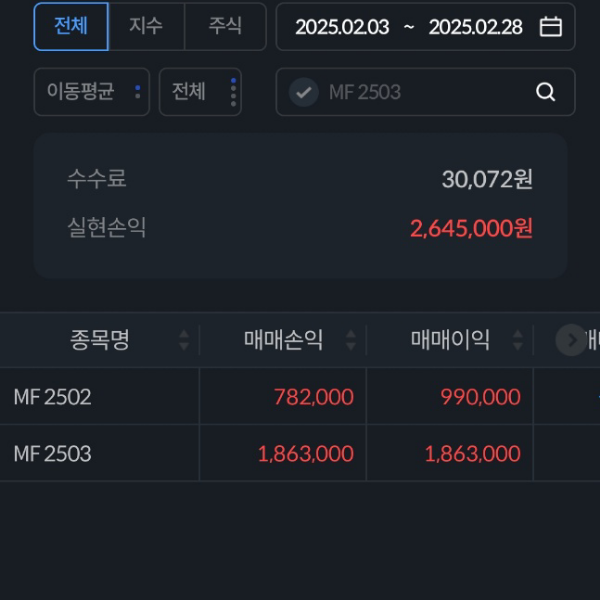Viewport: 600px width, 600px height.
Task: Click the 매매손익 column header
Action: pos(283,341)
